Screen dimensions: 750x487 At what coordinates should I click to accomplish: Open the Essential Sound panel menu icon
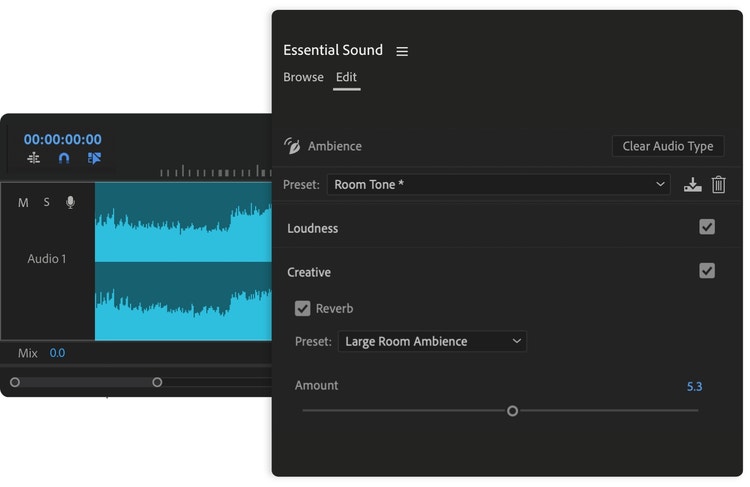(402, 51)
